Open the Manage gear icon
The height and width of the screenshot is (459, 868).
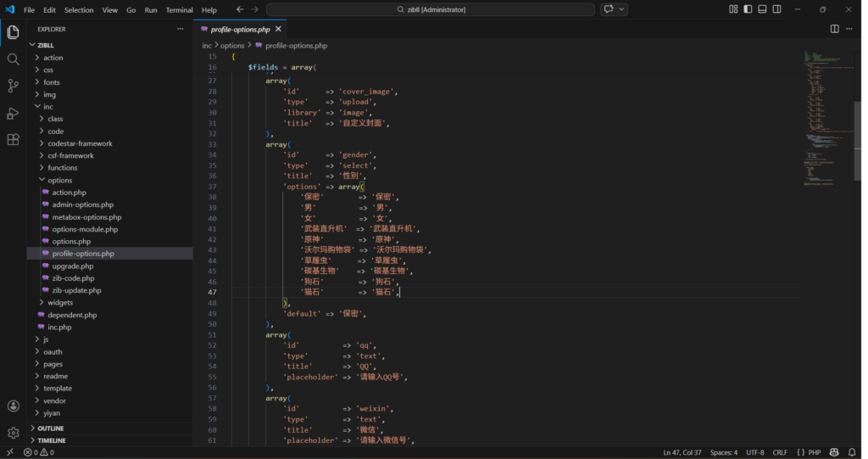click(14, 433)
